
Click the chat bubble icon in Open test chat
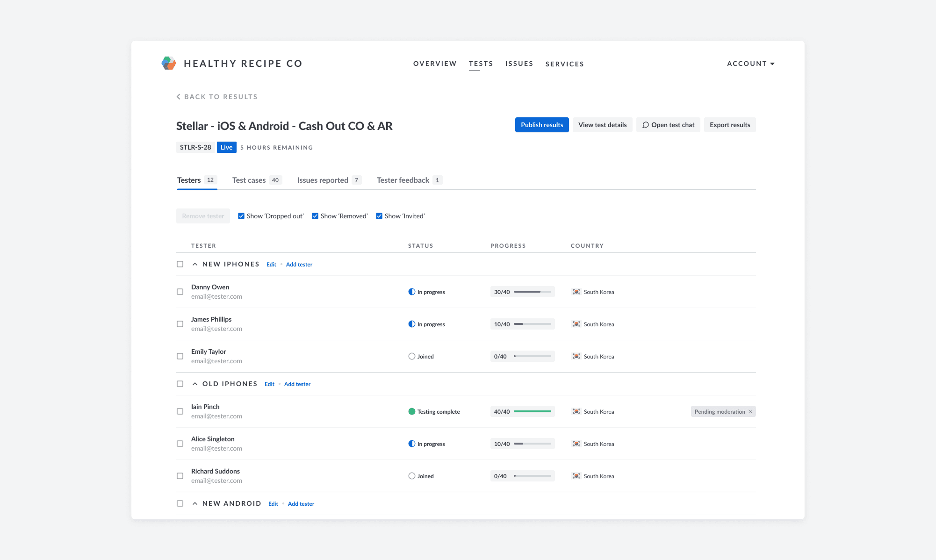(x=645, y=125)
